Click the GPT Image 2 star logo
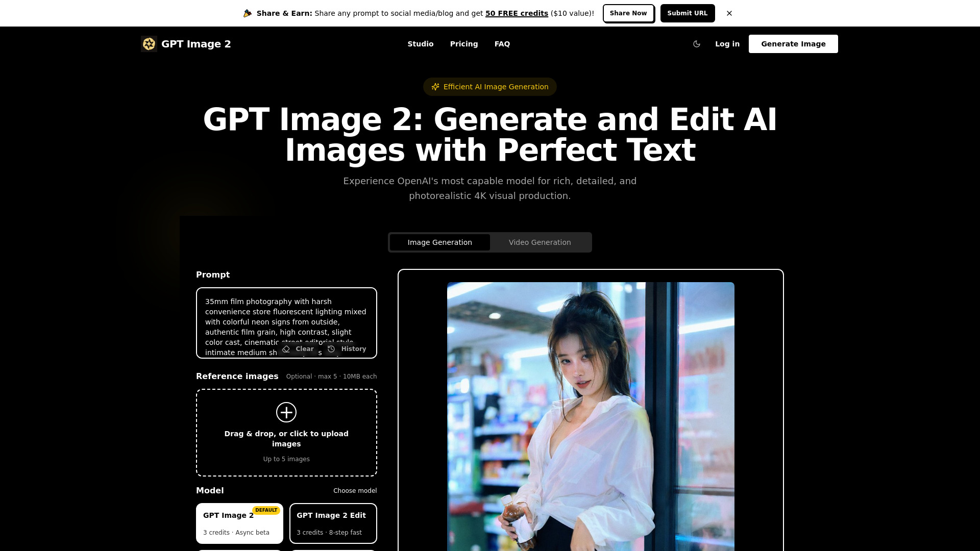The width and height of the screenshot is (980, 551). point(149,44)
